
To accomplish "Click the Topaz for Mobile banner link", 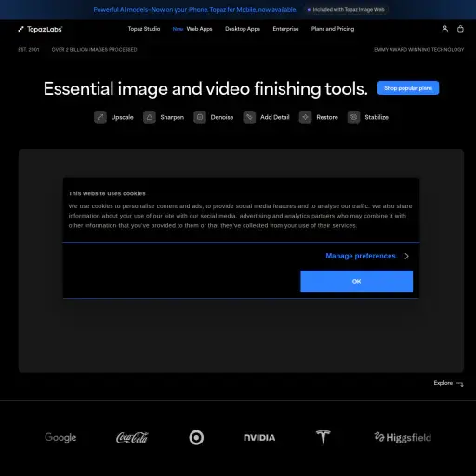I will click(195, 10).
